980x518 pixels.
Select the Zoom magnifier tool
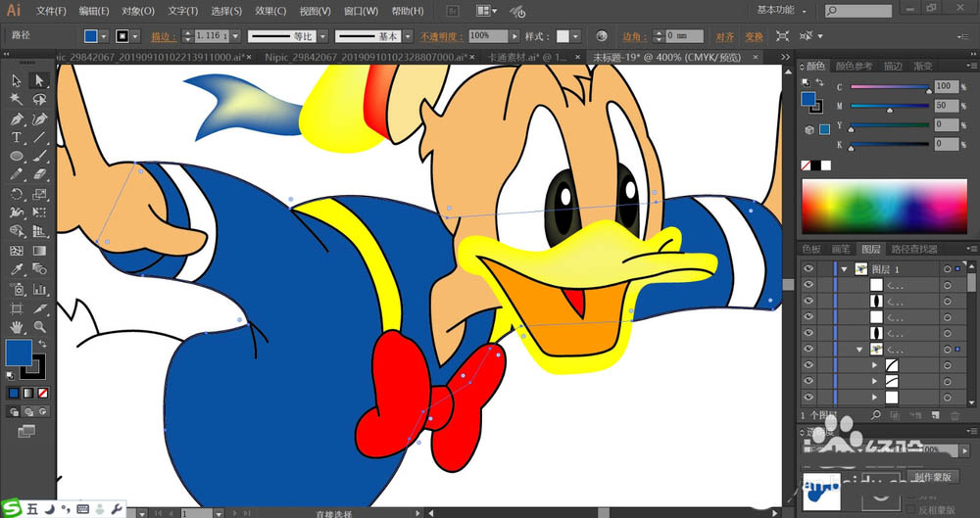39,326
